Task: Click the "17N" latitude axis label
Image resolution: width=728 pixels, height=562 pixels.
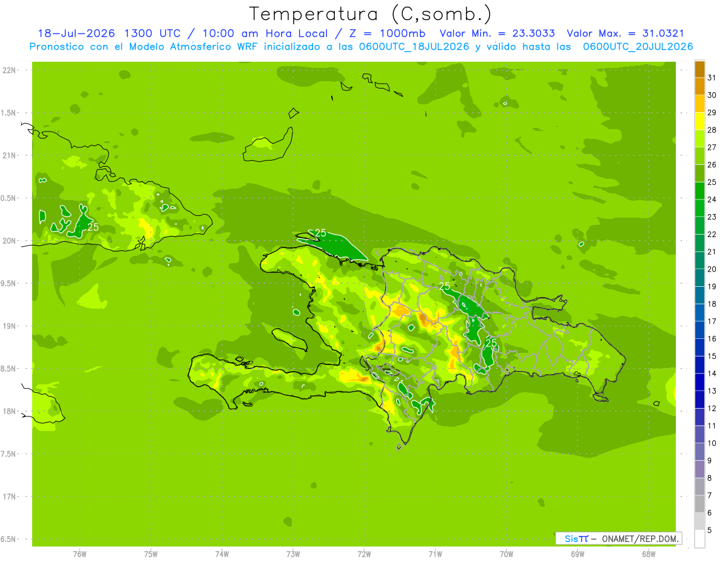Action: click(9, 497)
